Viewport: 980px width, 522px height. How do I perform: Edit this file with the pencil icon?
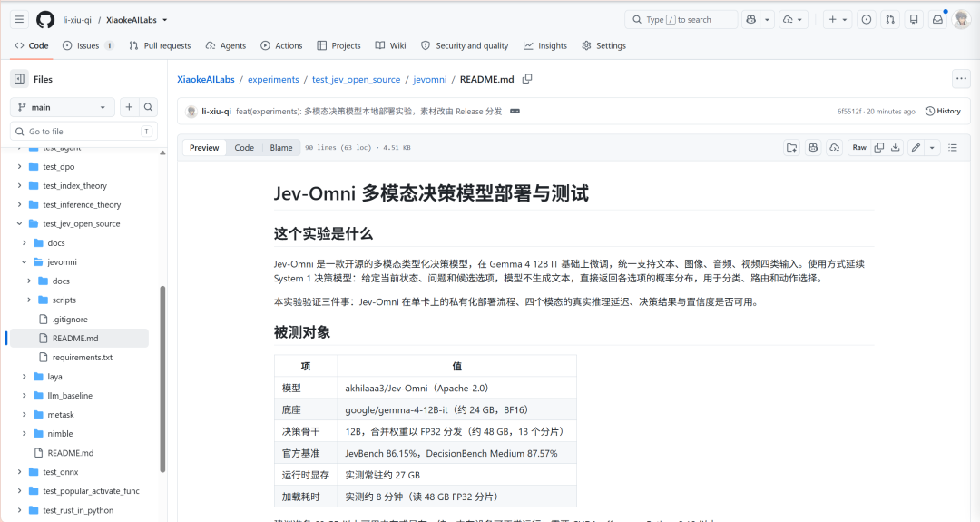click(x=916, y=148)
